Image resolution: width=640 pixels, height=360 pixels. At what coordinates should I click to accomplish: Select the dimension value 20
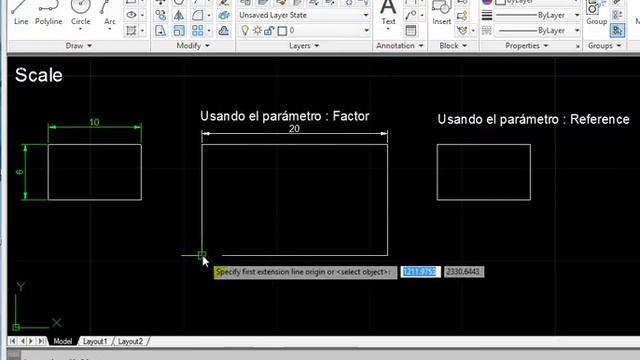pyautogui.click(x=294, y=129)
